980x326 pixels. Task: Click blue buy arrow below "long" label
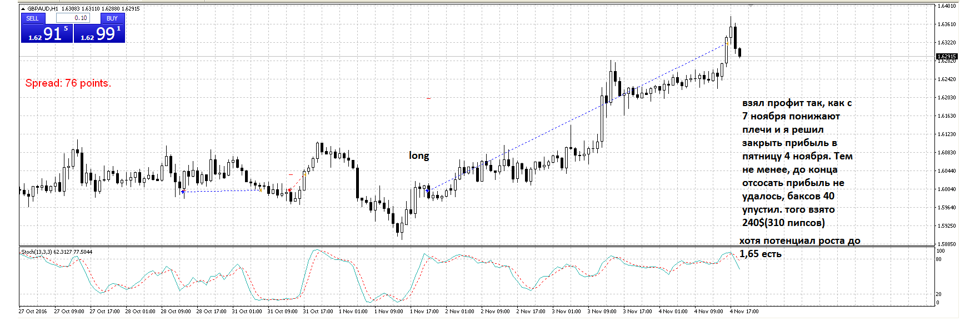click(x=427, y=190)
